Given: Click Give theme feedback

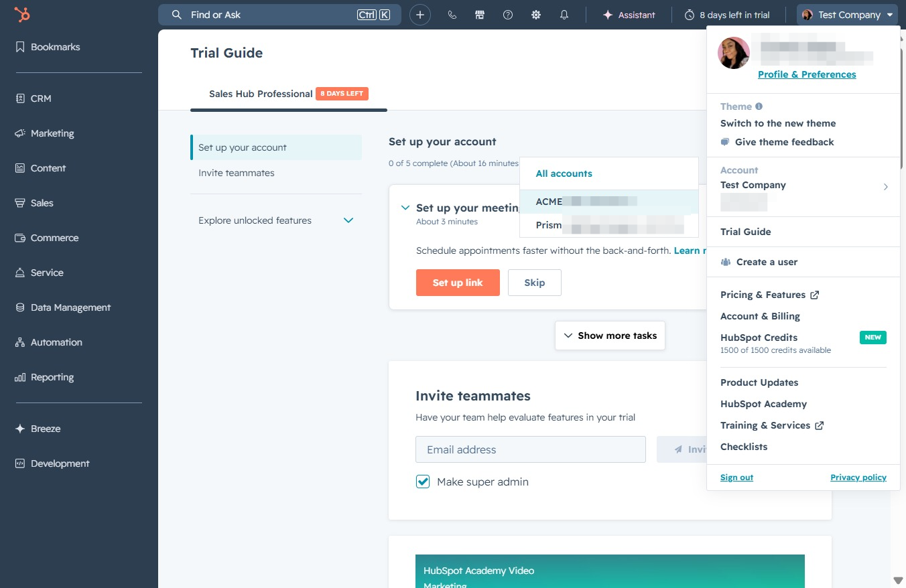Looking at the screenshot, I should coord(777,142).
